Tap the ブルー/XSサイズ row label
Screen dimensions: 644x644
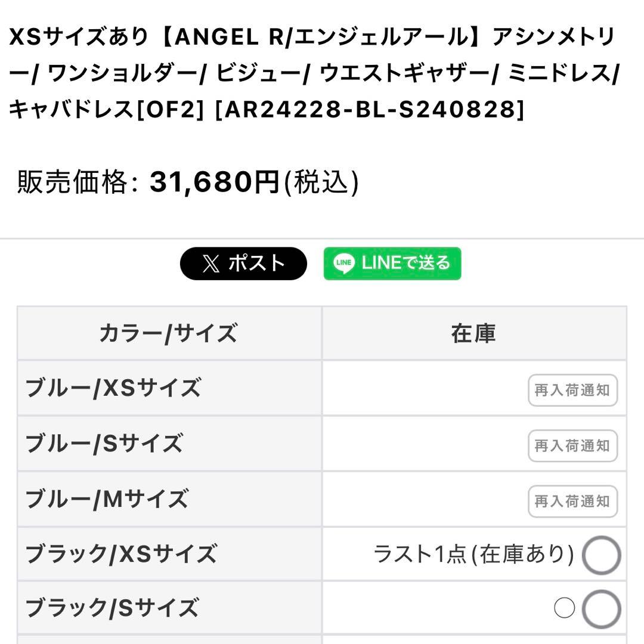(113, 389)
